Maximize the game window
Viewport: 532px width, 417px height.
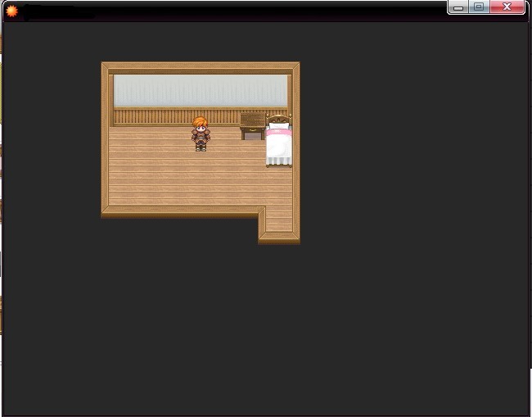(x=479, y=7)
